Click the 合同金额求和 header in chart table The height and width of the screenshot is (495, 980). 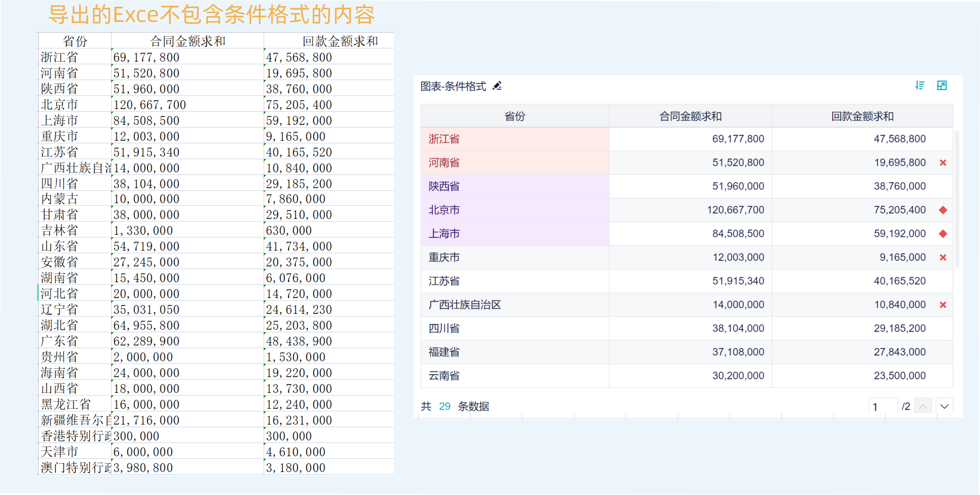pyautogui.click(x=690, y=116)
